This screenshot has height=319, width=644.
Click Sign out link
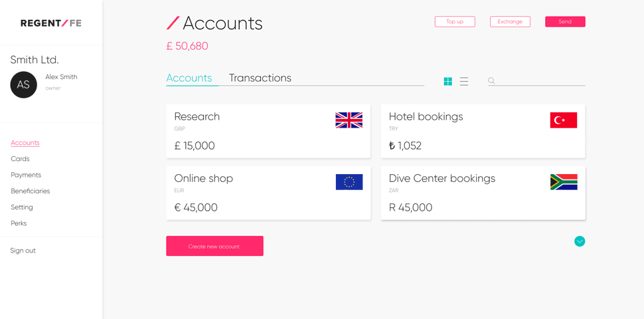tap(23, 251)
